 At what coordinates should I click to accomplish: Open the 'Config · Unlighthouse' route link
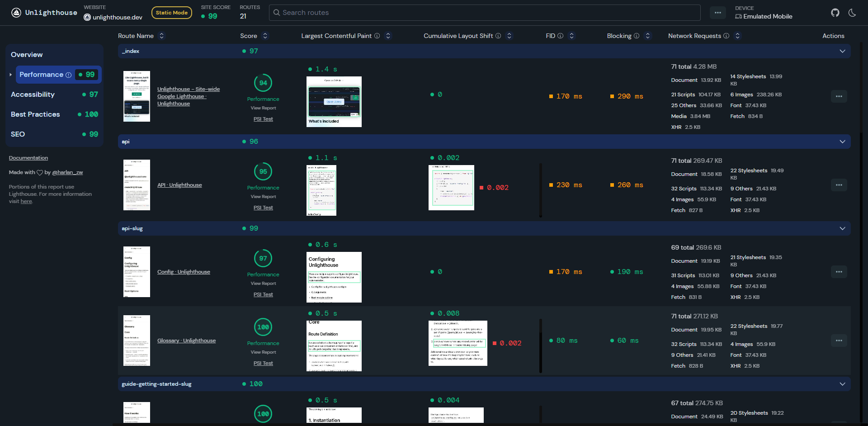tap(184, 272)
